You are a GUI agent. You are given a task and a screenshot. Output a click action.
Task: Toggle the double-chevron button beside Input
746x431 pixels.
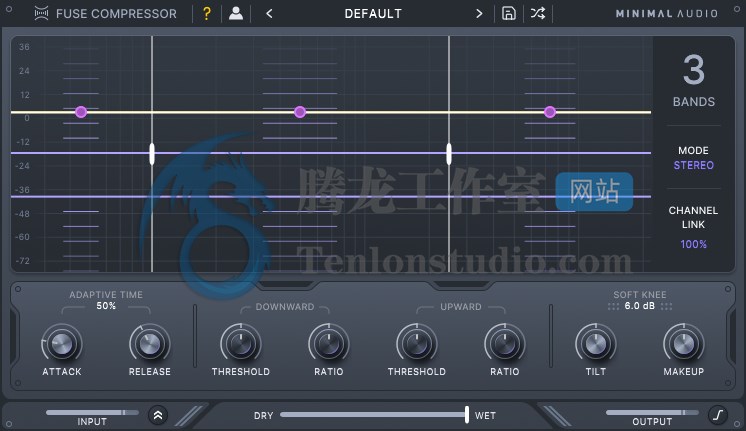tap(158, 415)
